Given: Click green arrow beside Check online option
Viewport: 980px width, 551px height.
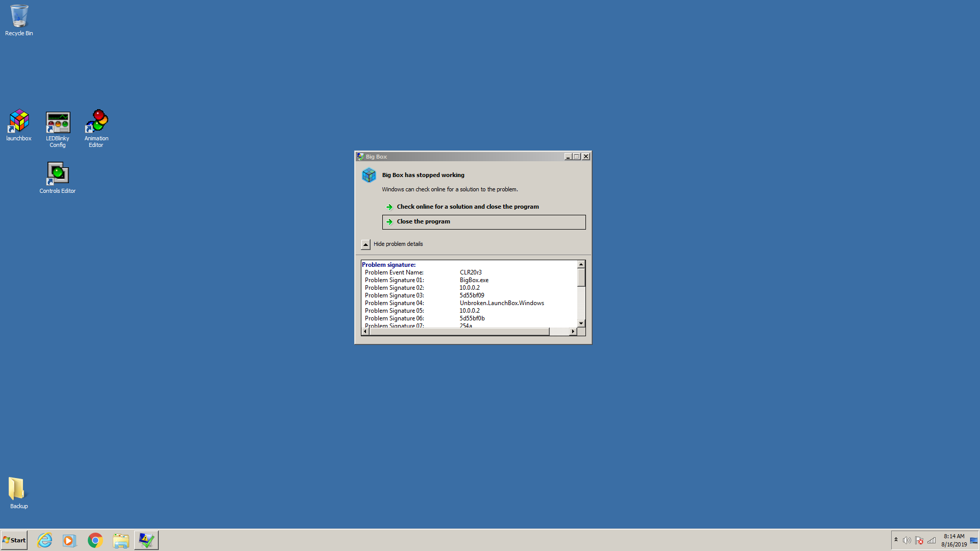Looking at the screenshot, I should (x=389, y=207).
